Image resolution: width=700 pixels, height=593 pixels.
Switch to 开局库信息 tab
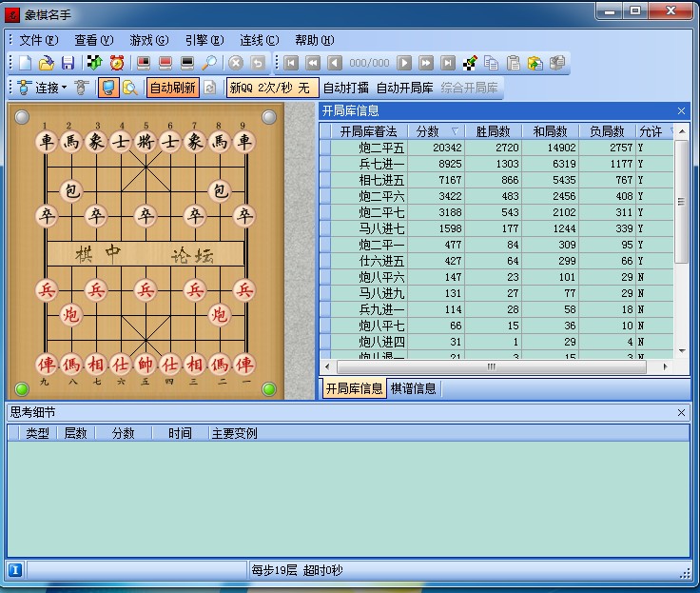[354, 388]
